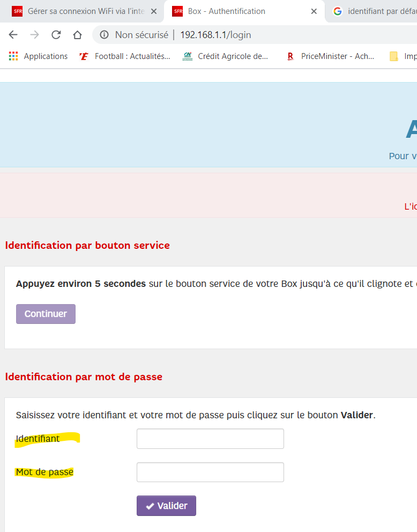This screenshot has height=532, width=417.
Task: Focus the Identifiant input field
Action: pos(210,439)
